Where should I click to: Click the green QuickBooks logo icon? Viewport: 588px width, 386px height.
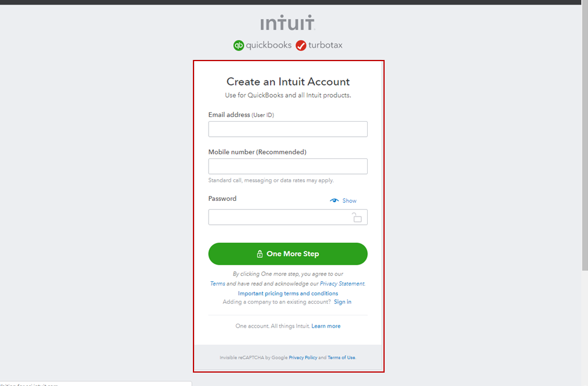pos(238,45)
